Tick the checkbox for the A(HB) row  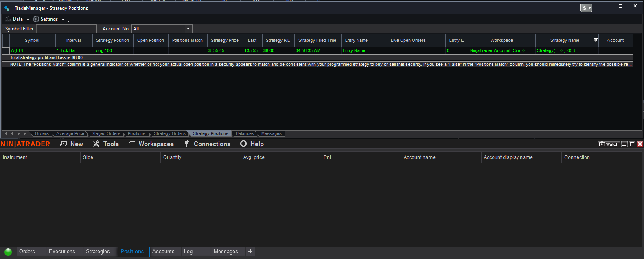pyautogui.click(x=6, y=50)
